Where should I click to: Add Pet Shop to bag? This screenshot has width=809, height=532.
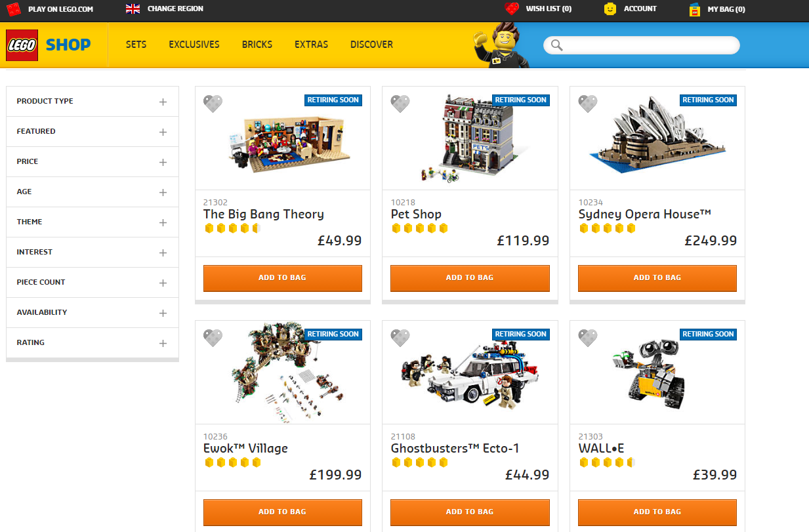click(x=470, y=278)
